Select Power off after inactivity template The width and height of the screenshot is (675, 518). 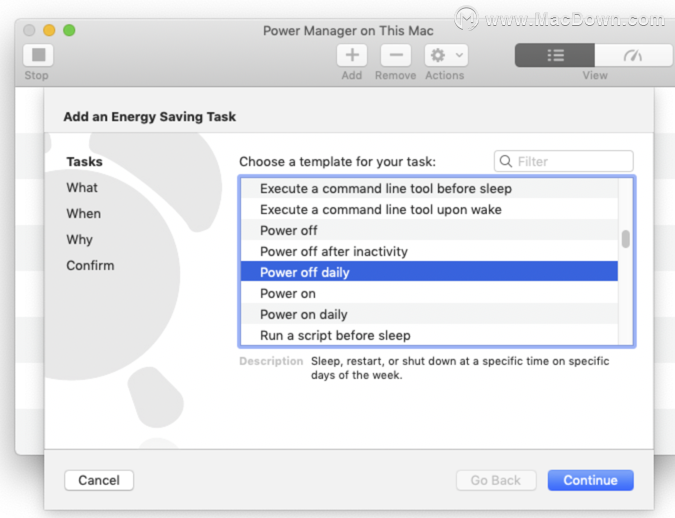[x=429, y=251]
